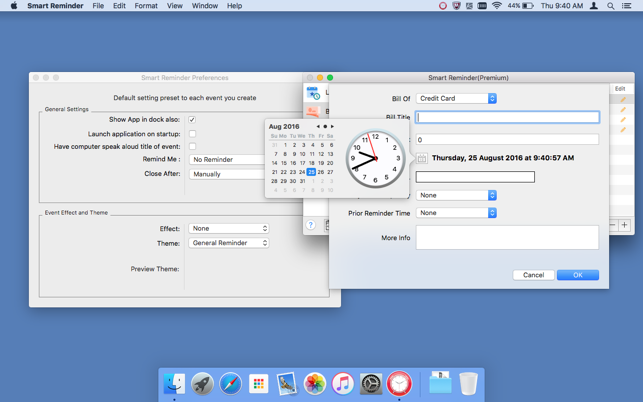Image resolution: width=643 pixels, height=402 pixels.
Task: Open the Window menu
Action: point(204,6)
